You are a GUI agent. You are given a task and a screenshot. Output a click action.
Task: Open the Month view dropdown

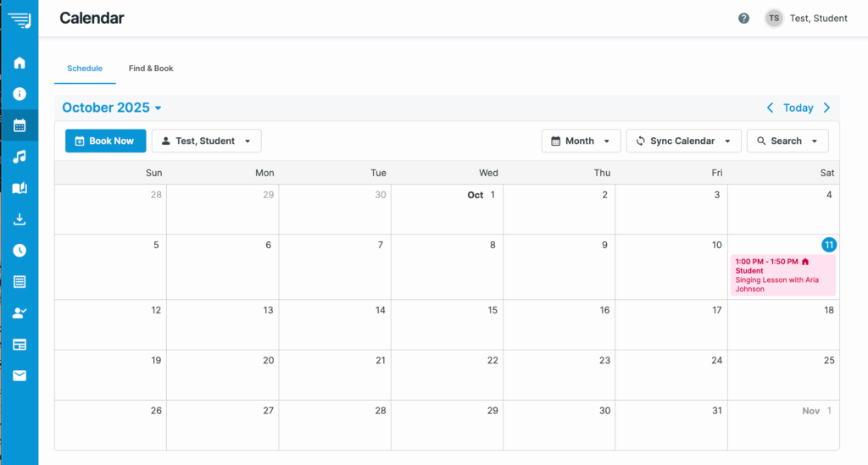581,141
